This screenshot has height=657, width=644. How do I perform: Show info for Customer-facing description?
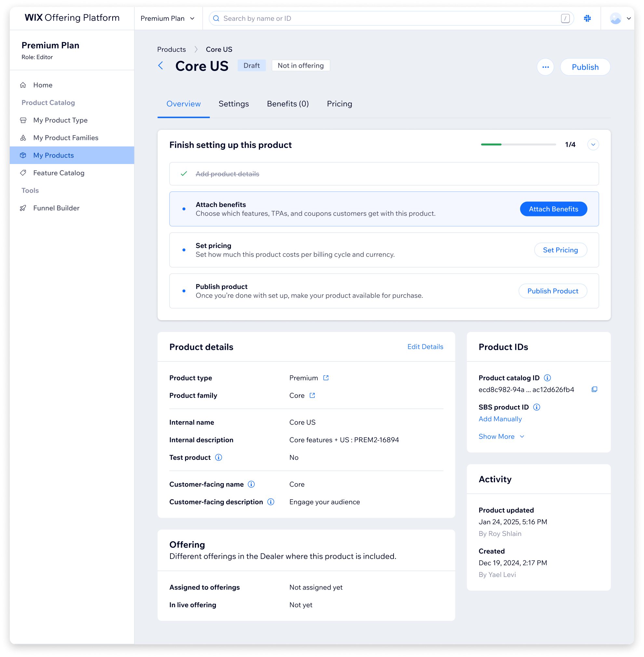[271, 502]
